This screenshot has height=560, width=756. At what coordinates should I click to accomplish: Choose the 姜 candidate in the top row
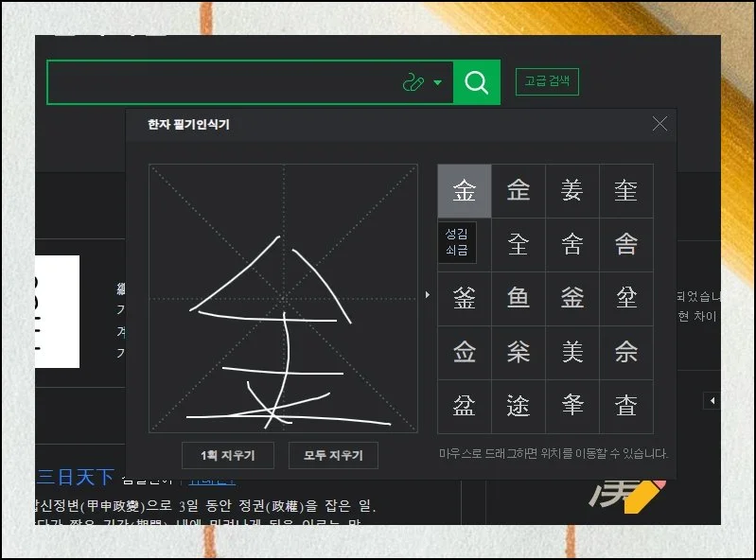571,191
